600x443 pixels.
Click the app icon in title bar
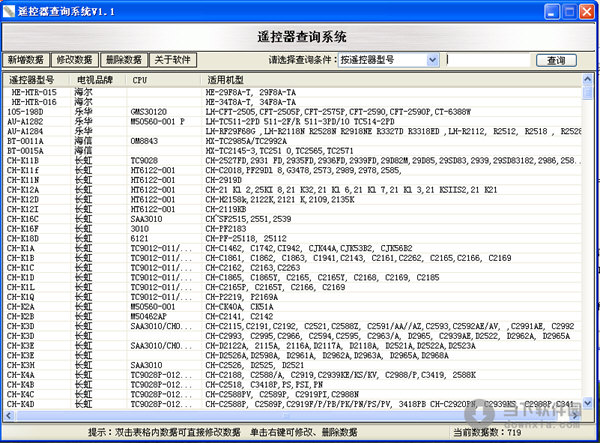point(8,11)
